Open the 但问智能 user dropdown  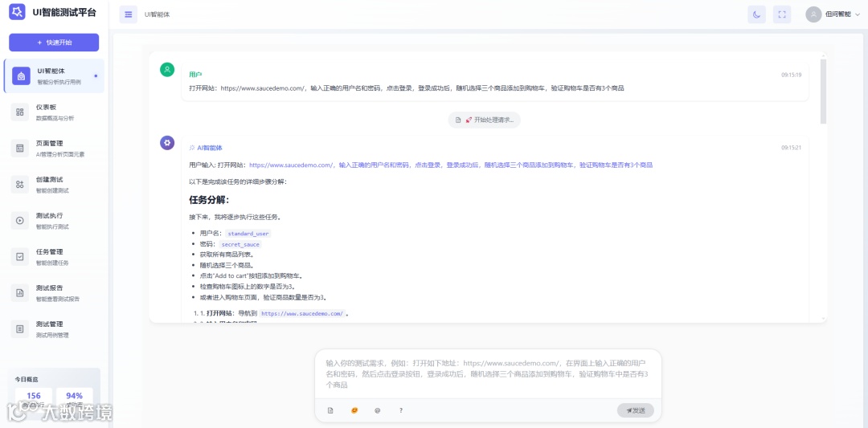pos(833,14)
